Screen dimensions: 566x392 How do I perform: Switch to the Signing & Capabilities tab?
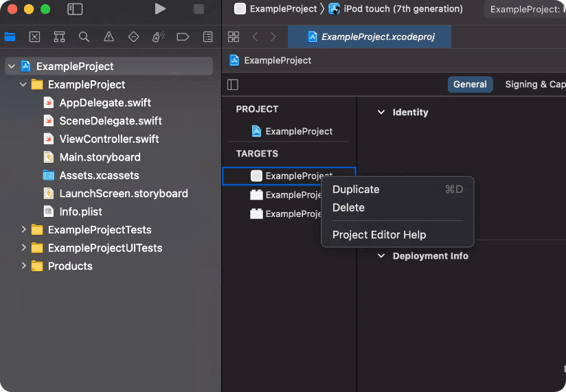pyautogui.click(x=535, y=84)
